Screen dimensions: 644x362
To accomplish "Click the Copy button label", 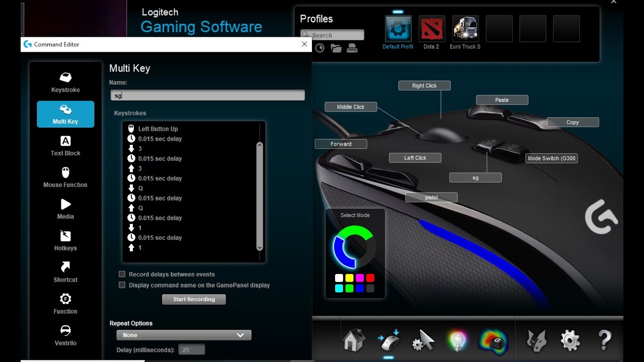I will pyautogui.click(x=573, y=122).
